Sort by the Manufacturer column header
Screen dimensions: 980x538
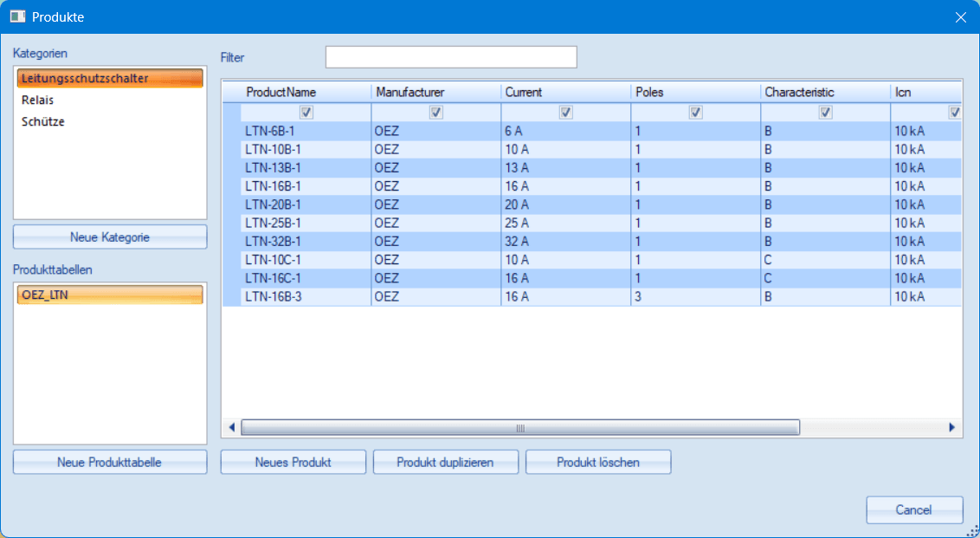coord(435,93)
